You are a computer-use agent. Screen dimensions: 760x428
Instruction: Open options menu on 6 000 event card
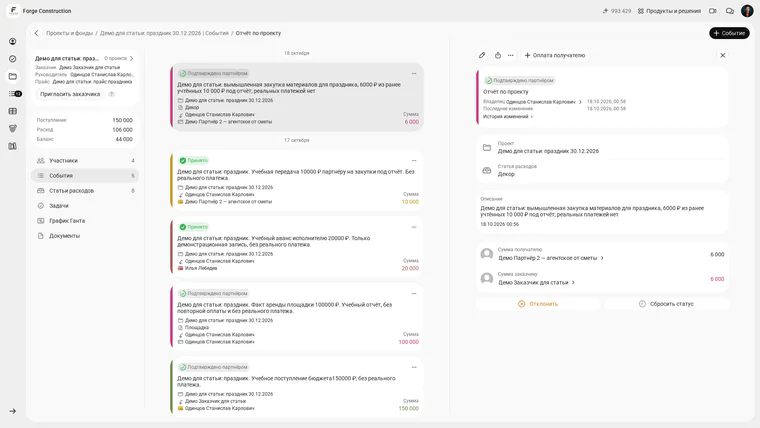tap(414, 73)
